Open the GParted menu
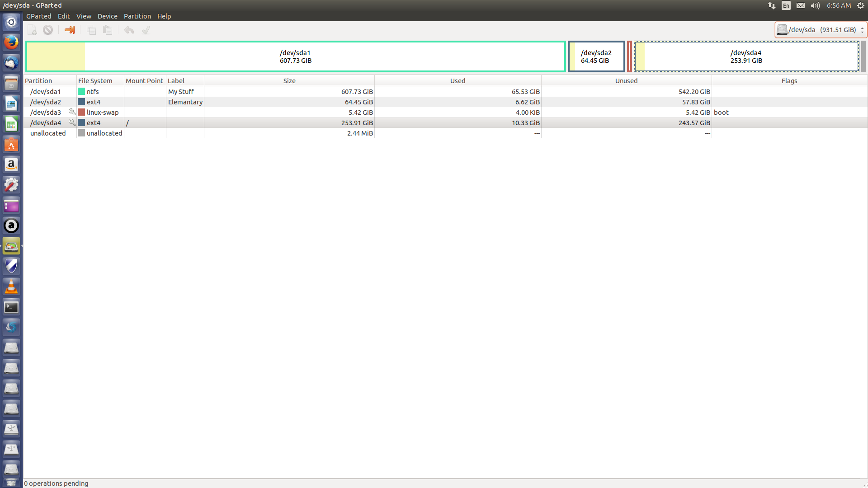The image size is (868, 488). point(39,16)
